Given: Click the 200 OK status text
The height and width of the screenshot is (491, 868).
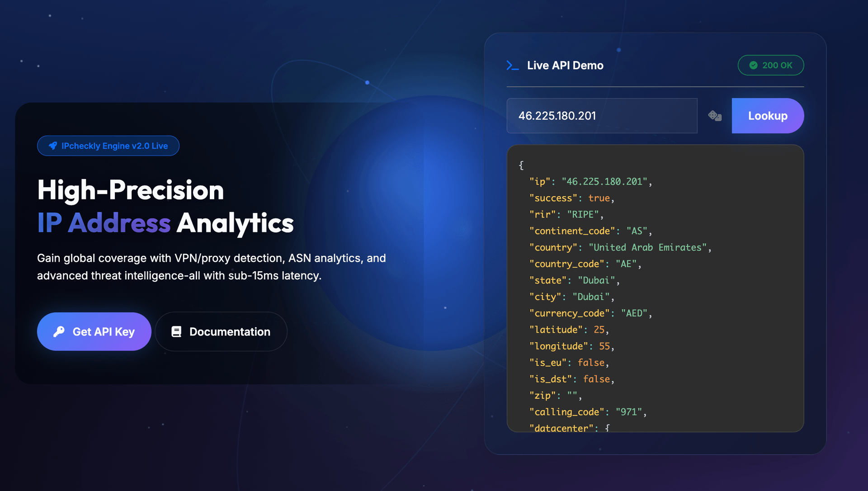Looking at the screenshot, I should (777, 65).
